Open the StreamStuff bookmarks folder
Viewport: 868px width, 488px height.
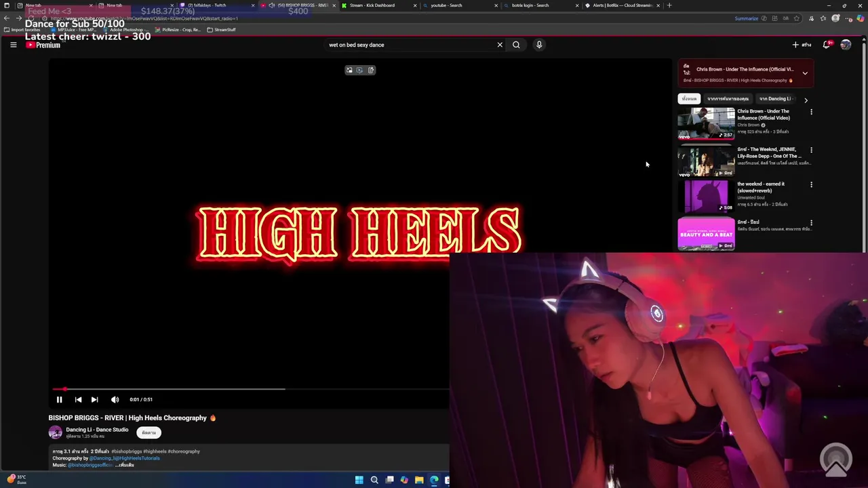221,30
